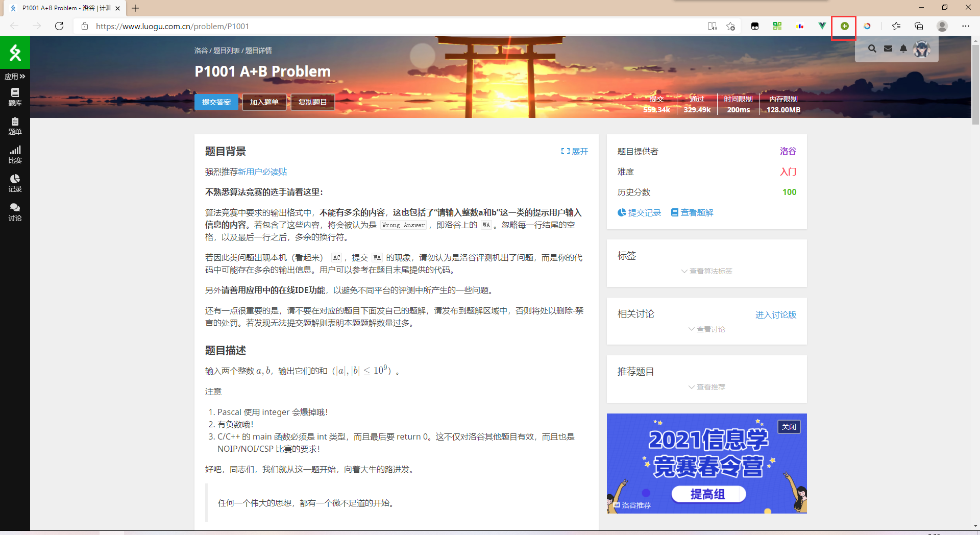
Task: Open a new browser tab with the plus button
Action: point(135,8)
